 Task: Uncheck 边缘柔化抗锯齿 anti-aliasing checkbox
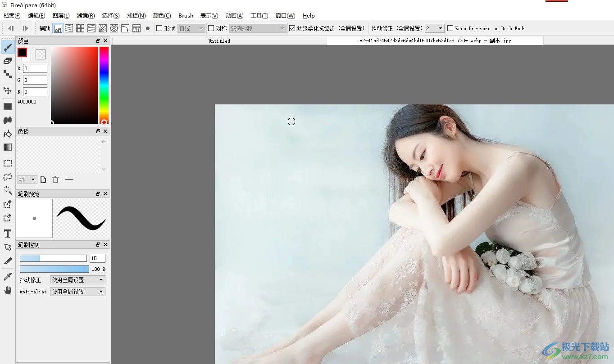[x=292, y=28]
